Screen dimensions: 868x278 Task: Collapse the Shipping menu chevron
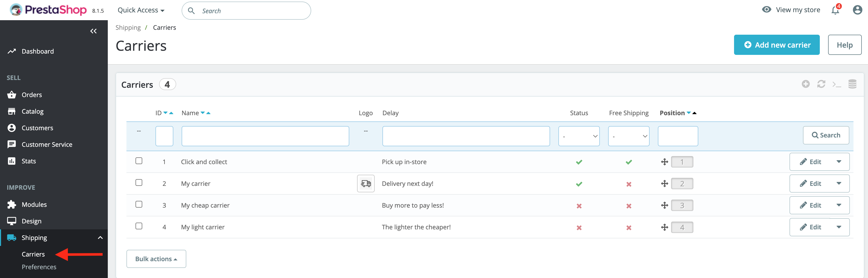(100, 238)
